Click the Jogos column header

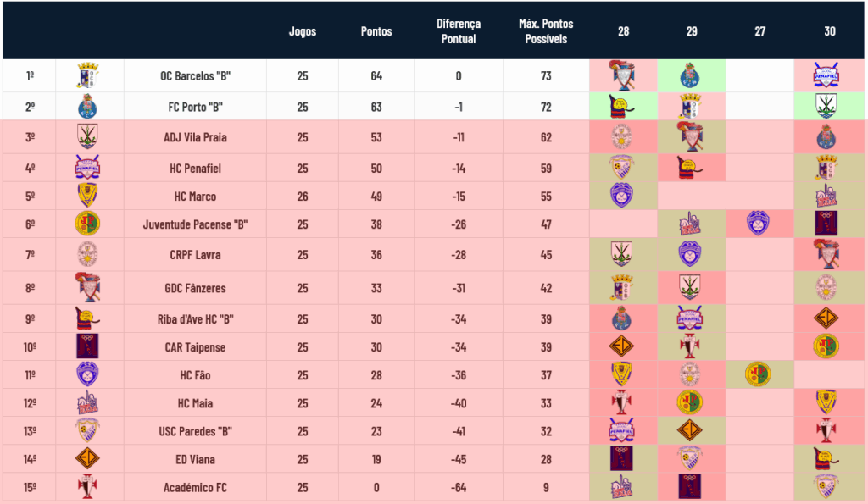[303, 31]
